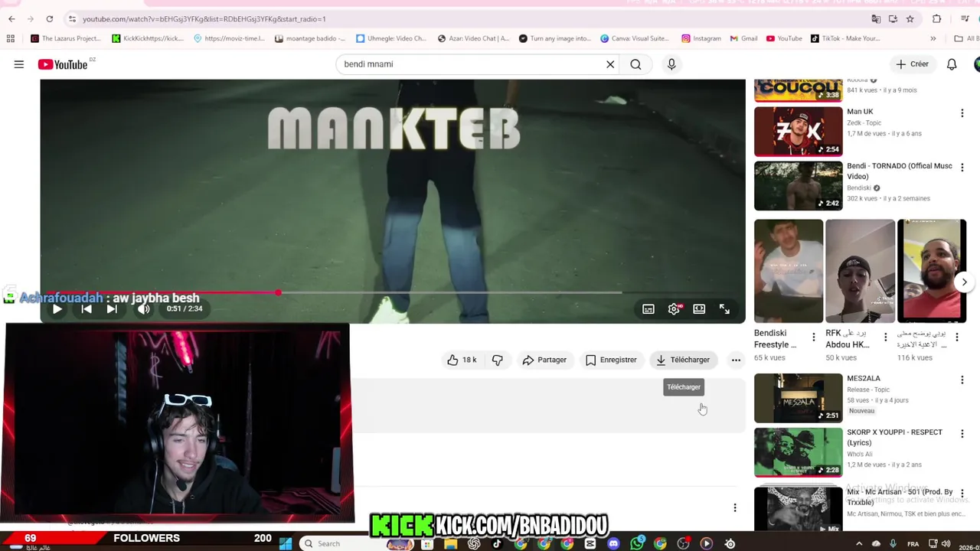Image resolution: width=980 pixels, height=551 pixels.
Task: Open The Lazarus Project bookmark
Action: click(66, 38)
